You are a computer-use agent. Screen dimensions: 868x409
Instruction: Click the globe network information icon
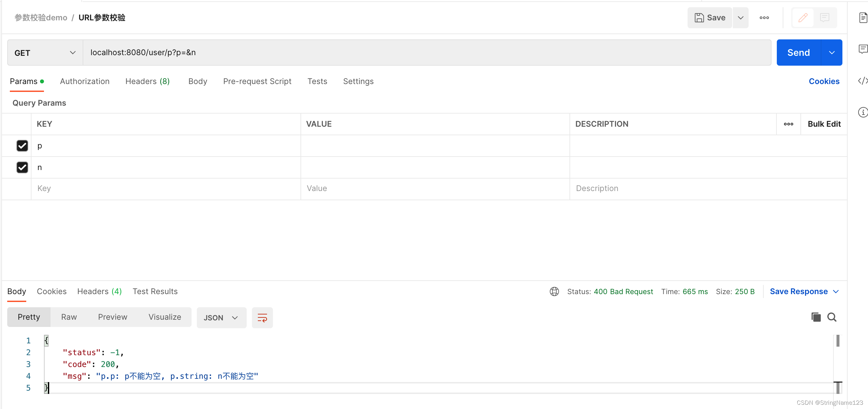tap(554, 291)
